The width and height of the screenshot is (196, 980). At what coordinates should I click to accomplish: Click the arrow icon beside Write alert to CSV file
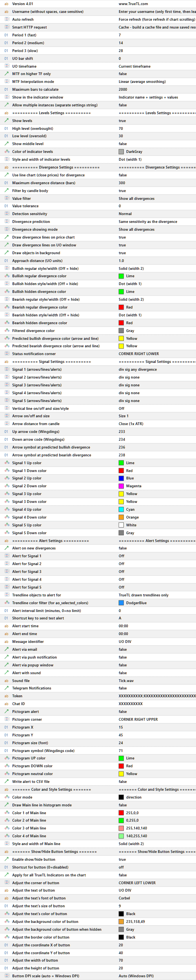pyautogui.click(x=6, y=782)
